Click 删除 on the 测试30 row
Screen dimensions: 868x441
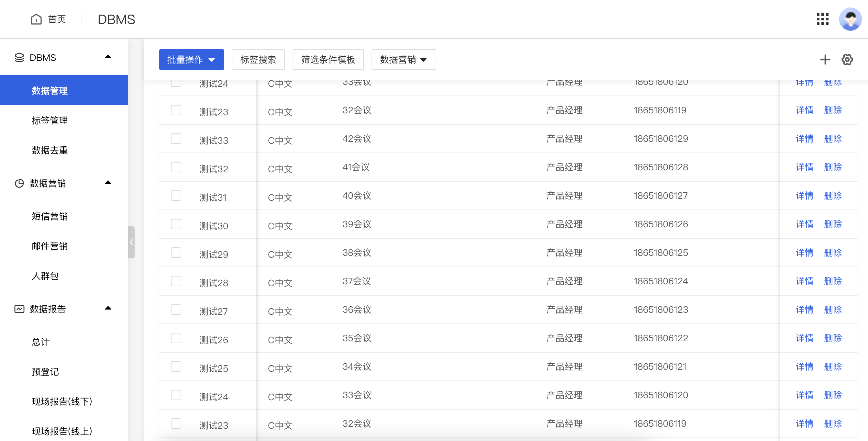pos(833,224)
